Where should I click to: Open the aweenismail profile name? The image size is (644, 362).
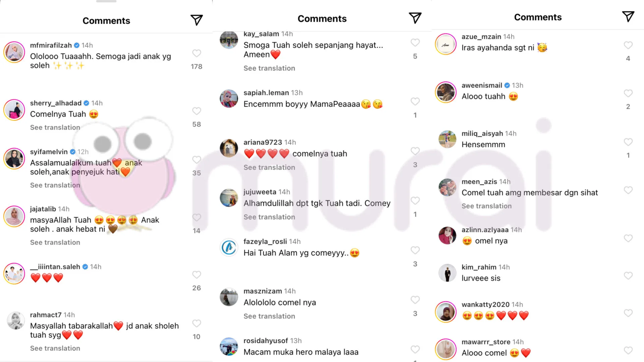[482, 85]
